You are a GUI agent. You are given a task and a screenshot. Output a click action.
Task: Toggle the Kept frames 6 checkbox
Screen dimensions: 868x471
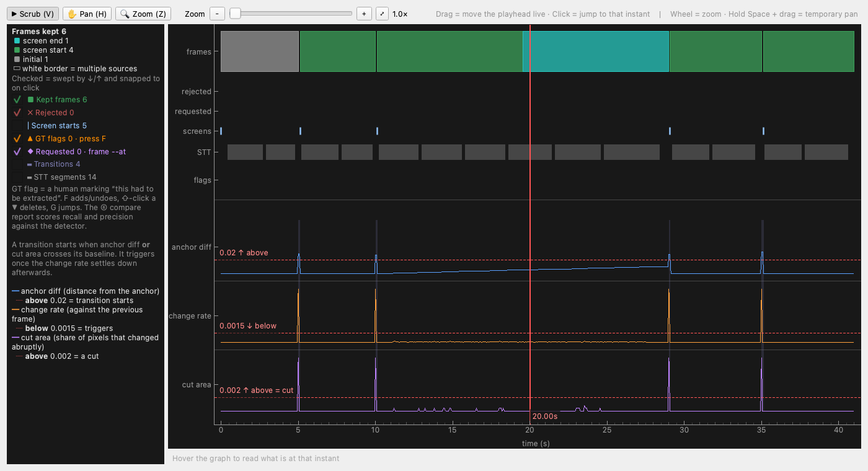coord(17,100)
